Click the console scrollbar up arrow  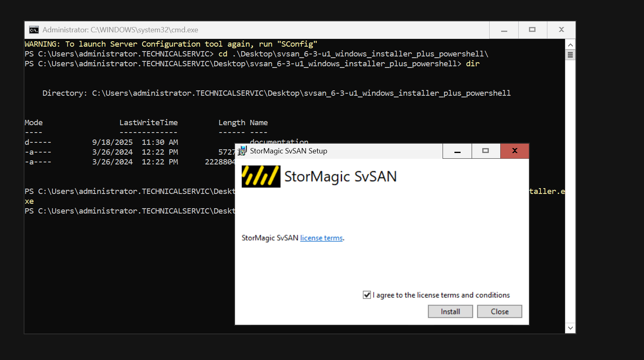tap(570, 44)
